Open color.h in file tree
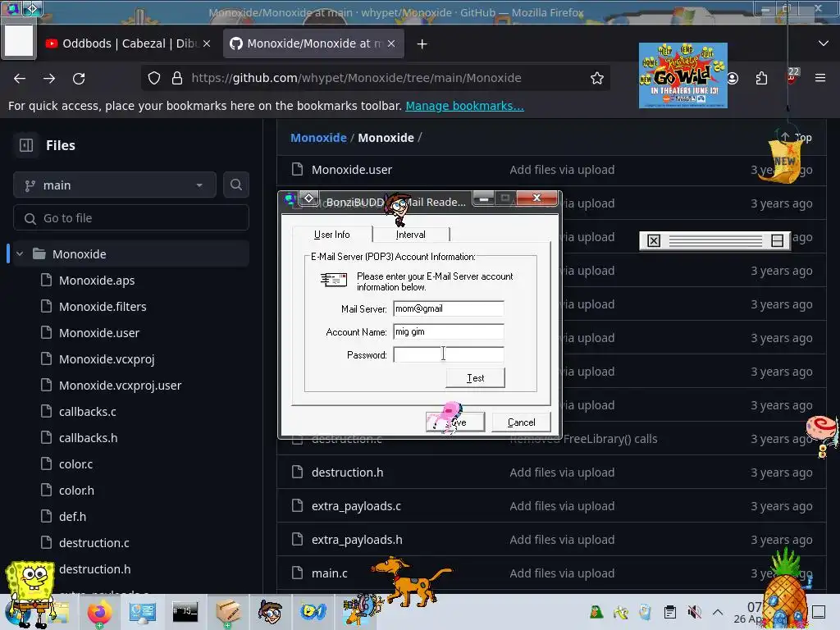840x630 pixels. coord(76,491)
